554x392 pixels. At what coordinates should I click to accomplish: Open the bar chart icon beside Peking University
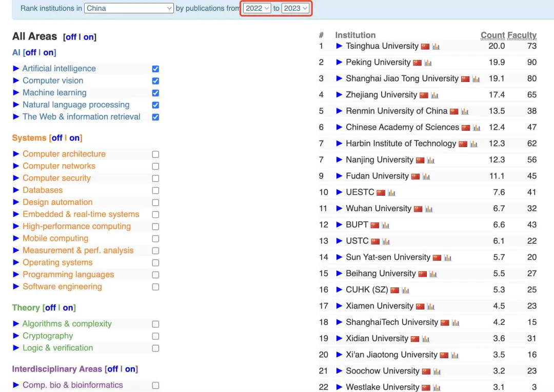(428, 63)
